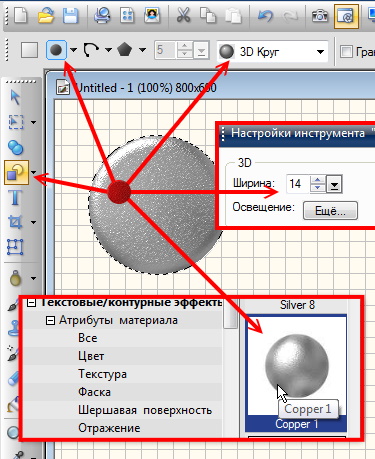Open Path Drawing tool flyout arrow
This screenshot has height=459, width=375.
(x=33, y=172)
